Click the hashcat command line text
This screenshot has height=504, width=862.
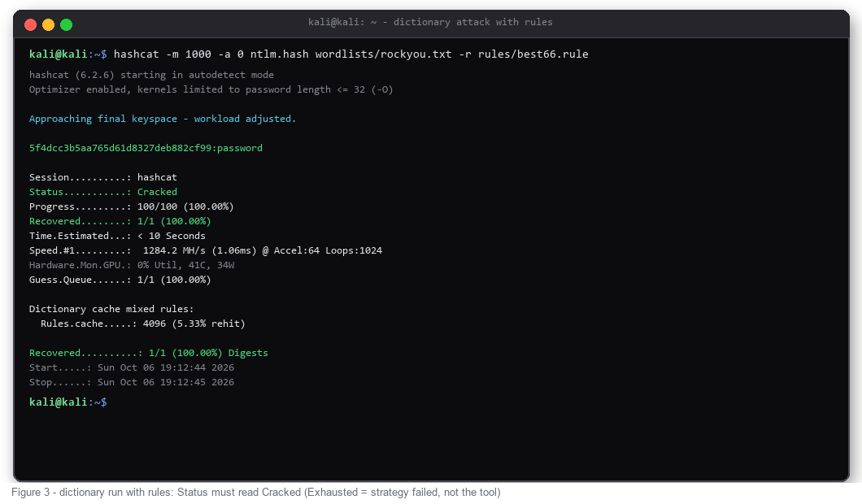[x=350, y=54]
